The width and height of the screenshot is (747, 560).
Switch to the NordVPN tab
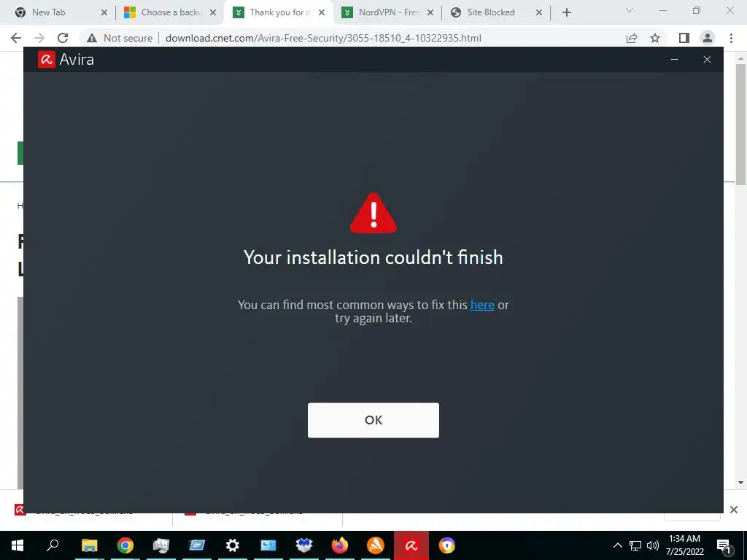[x=388, y=12]
